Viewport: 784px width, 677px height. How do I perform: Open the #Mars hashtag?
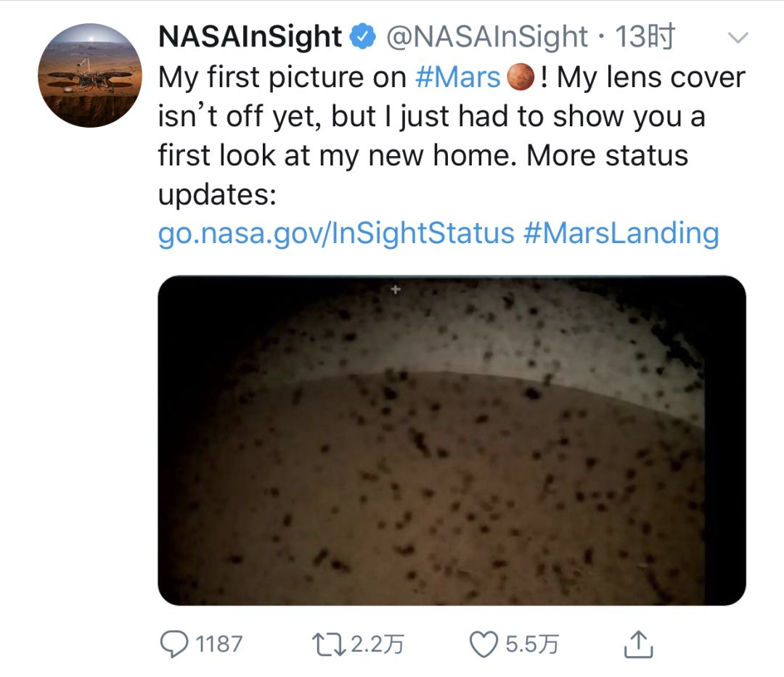pos(457,78)
